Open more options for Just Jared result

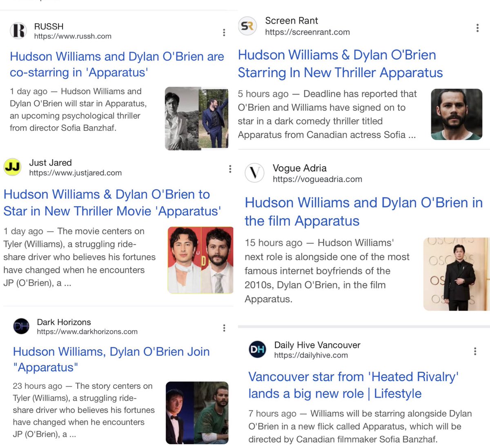tap(230, 169)
